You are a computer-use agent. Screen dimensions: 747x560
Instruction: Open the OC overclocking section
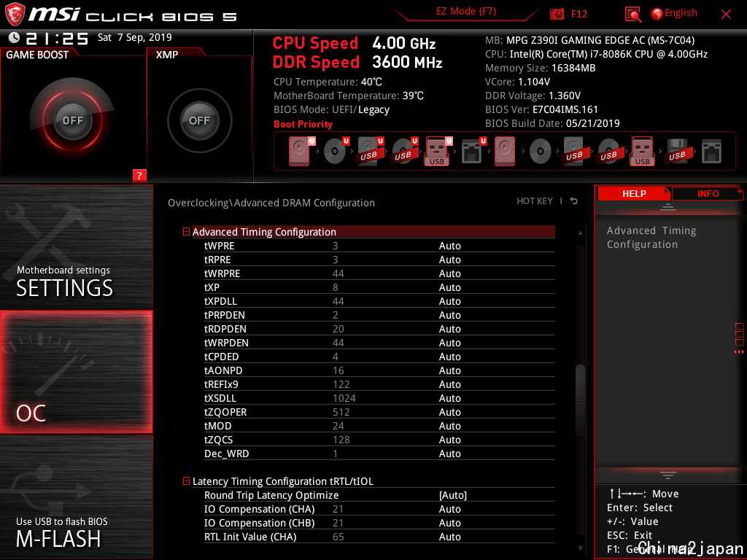pos(76,373)
